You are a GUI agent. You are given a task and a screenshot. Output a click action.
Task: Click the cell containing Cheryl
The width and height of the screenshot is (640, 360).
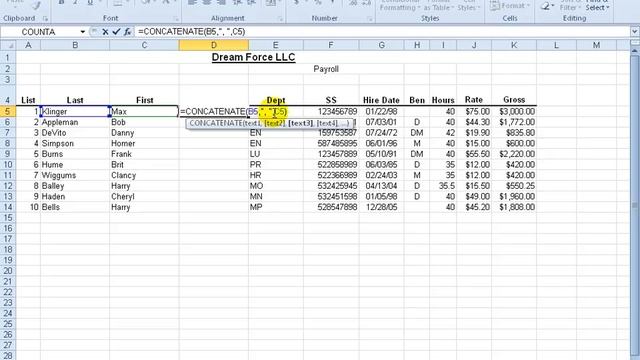[144, 196]
